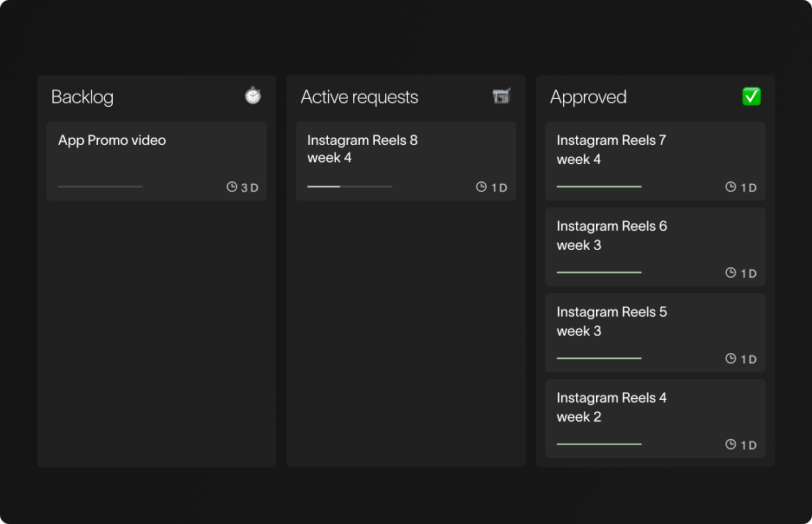Image resolution: width=812 pixels, height=524 pixels.
Task: Click the progress bar on Instagram Reels 8
Action: tap(350, 187)
